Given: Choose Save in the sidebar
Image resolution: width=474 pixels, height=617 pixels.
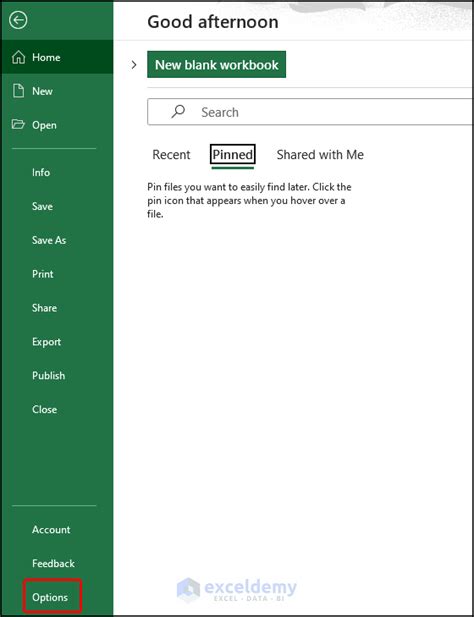Looking at the screenshot, I should point(42,206).
